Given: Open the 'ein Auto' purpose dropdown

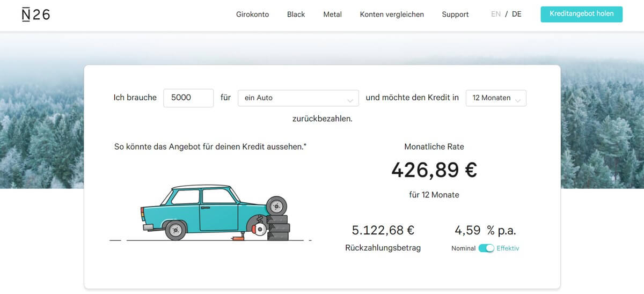Looking at the screenshot, I should [x=298, y=98].
